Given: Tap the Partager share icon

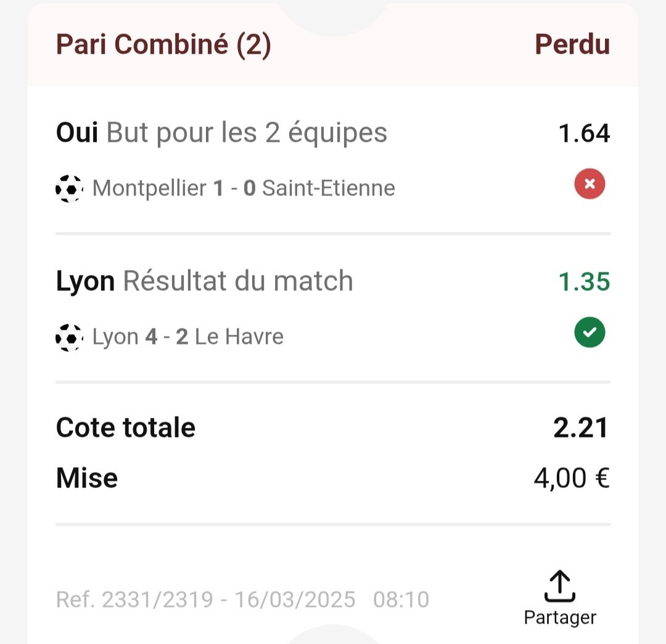Looking at the screenshot, I should (x=560, y=586).
